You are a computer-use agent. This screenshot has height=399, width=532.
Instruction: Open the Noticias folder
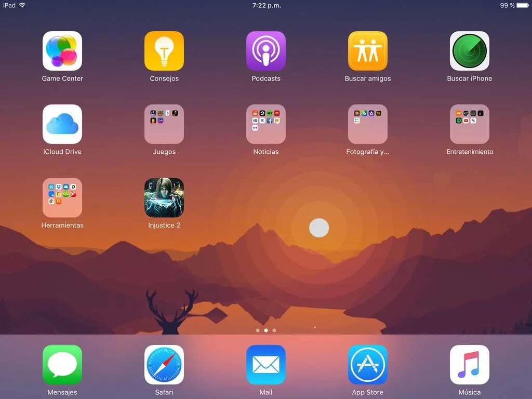pyautogui.click(x=265, y=124)
